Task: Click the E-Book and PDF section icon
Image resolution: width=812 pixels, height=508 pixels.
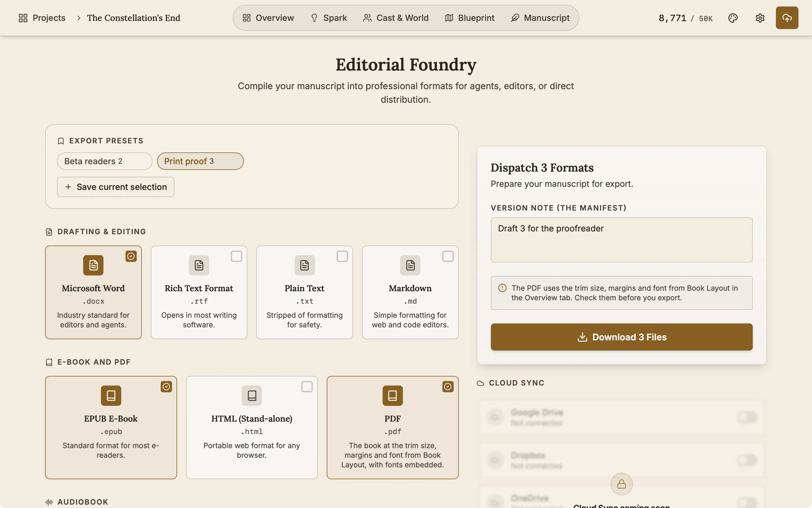Action: pyautogui.click(x=49, y=362)
